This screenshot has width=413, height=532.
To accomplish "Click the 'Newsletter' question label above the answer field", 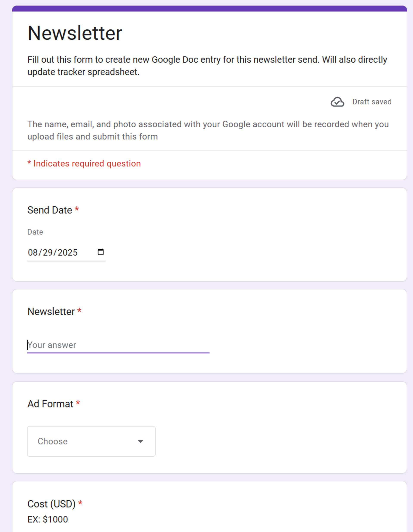I will click(51, 311).
